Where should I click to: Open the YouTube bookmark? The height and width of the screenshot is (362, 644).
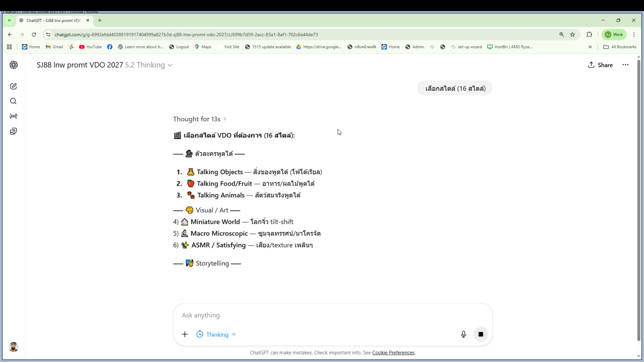pos(91,47)
